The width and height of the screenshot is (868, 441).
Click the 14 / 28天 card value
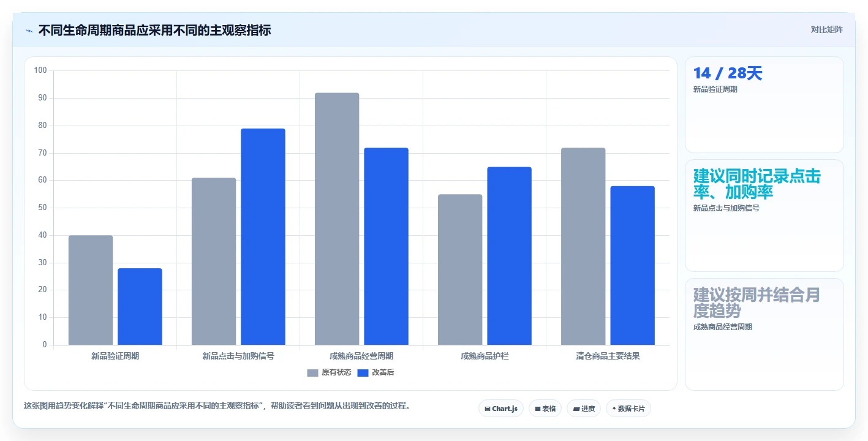[728, 73]
